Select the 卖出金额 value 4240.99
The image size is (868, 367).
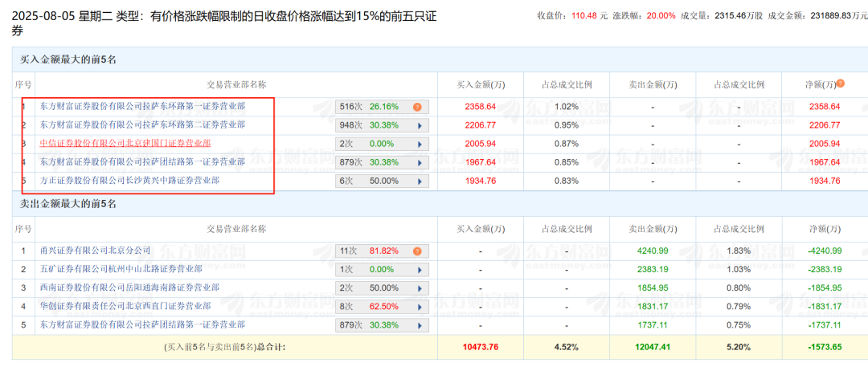click(653, 251)
